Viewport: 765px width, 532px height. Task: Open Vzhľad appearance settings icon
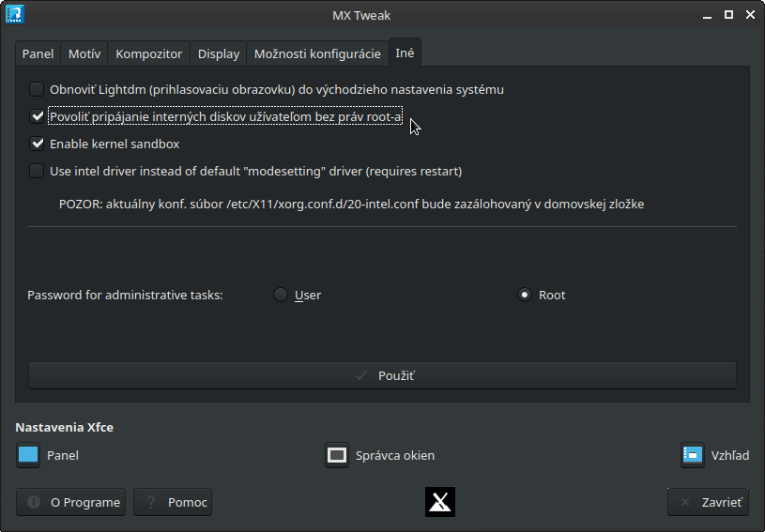coord(693,455)
